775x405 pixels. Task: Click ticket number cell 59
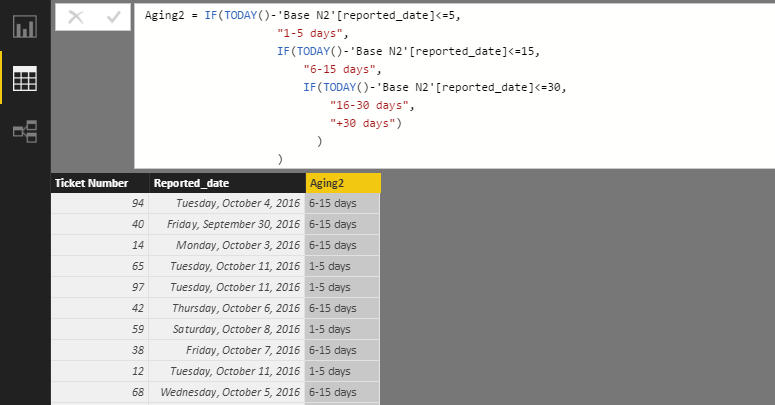pyautogui.click(x=100, y=329)
